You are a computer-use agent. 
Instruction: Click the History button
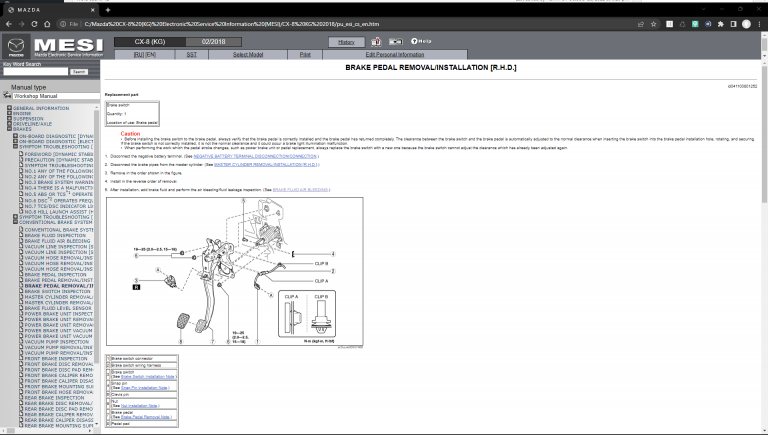click(346, 42)
